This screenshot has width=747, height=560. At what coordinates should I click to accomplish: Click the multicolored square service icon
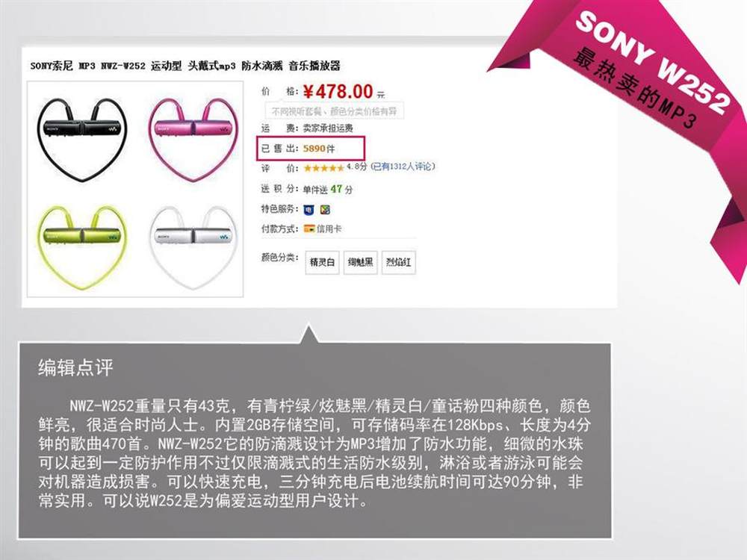(x=326, y=209)
